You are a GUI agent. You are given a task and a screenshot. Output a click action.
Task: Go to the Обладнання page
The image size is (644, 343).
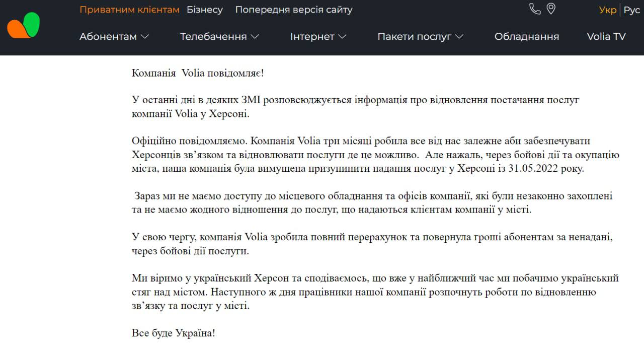pyautogui.click(x=527, y=36)
